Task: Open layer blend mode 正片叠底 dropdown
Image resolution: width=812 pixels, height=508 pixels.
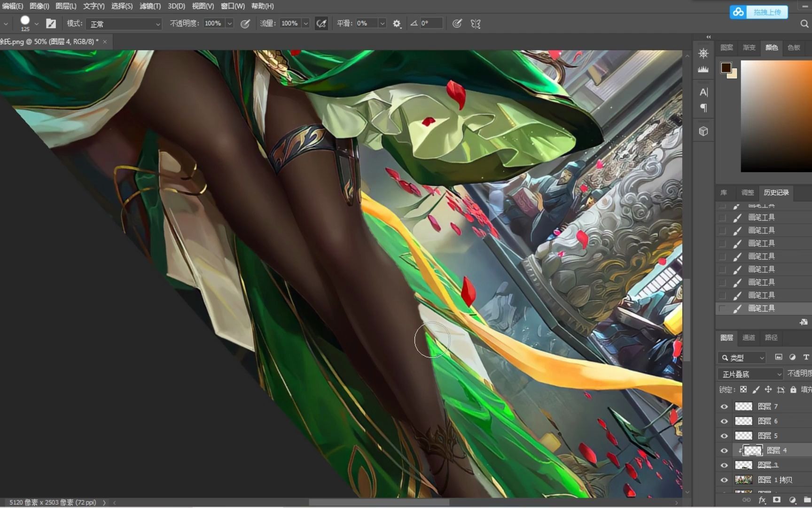Action: [x=750, y=374]
